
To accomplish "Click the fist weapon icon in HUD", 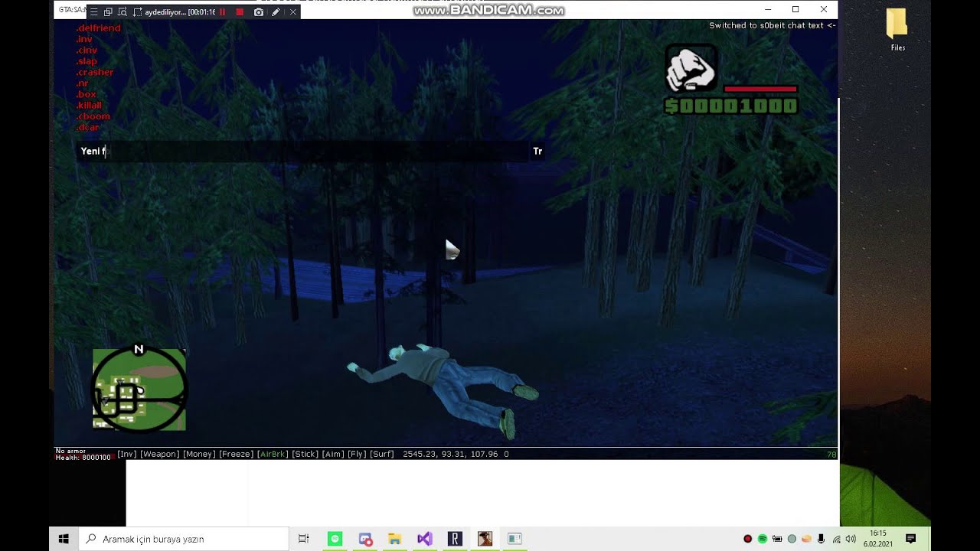I will (x=691, y=69).
